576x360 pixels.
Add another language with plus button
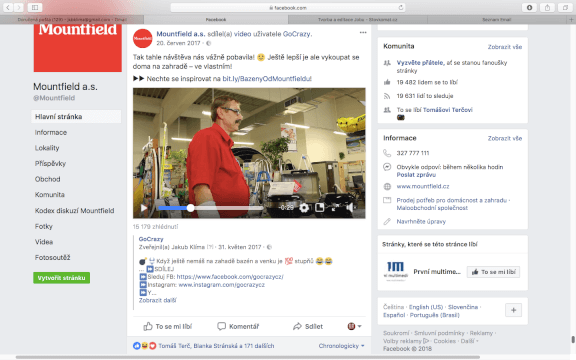pos(513,310)
